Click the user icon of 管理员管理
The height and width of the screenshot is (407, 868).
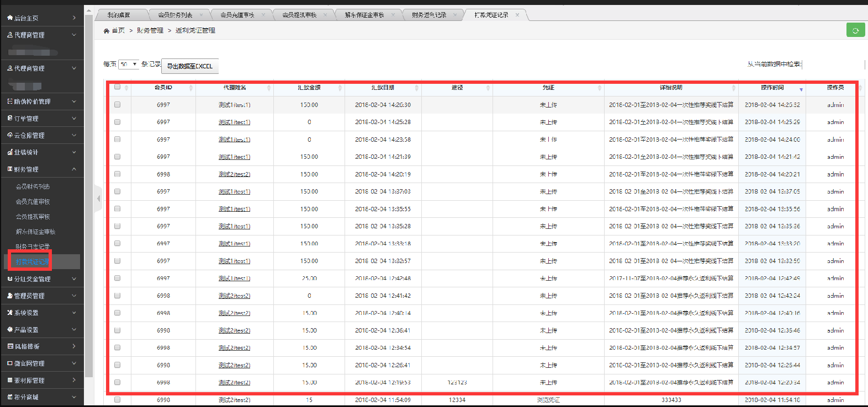(x=10, y=296)
